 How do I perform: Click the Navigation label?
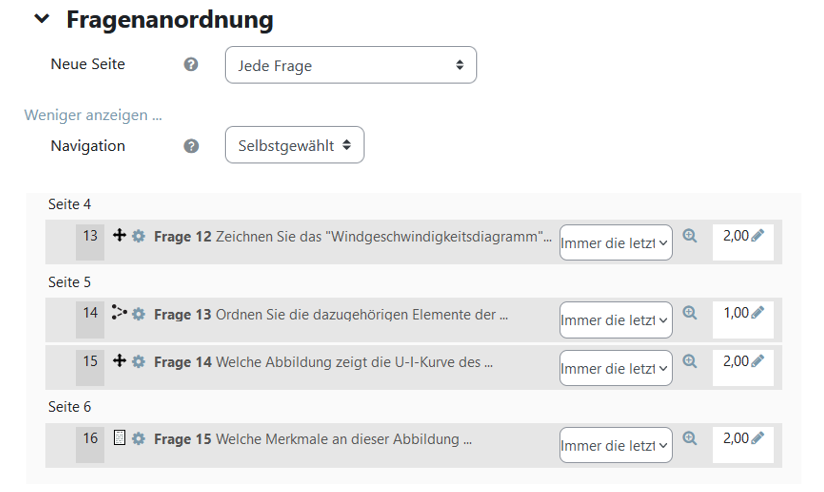tap(88, 146)
